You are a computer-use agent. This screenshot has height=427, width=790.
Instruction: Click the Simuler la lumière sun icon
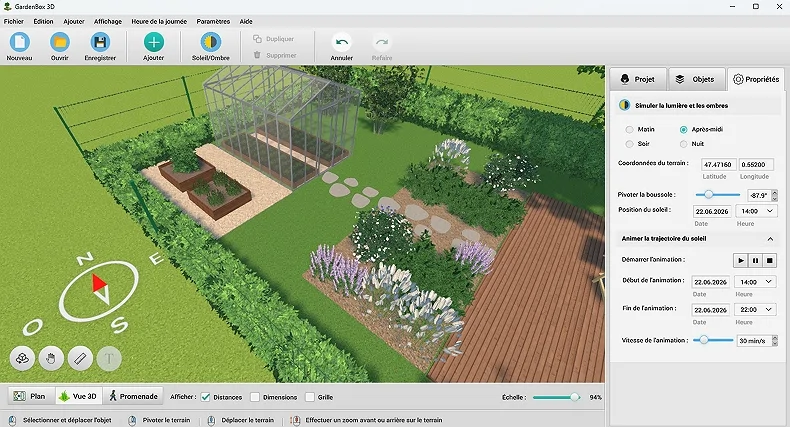click(x=625, y=105)
